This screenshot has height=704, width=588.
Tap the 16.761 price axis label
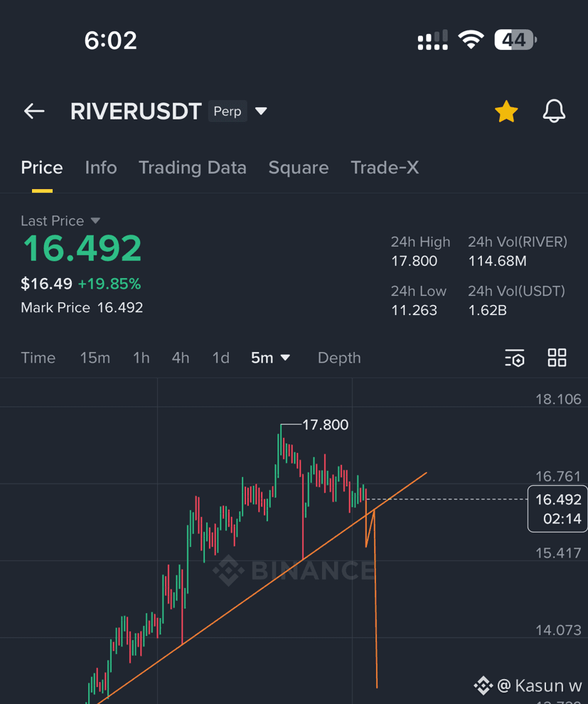point(558,476)
